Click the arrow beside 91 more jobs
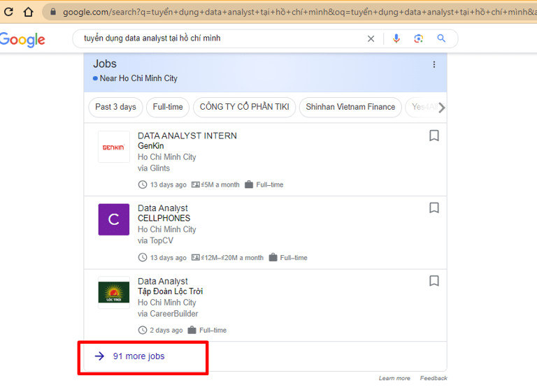This screenshot has height=392, width=537. [100, 356]
